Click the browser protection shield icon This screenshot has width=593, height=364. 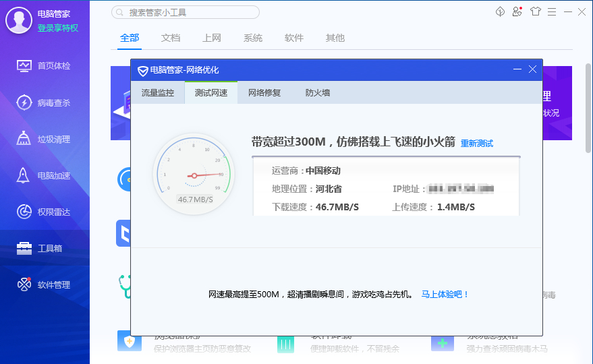[x=130, y=341]
